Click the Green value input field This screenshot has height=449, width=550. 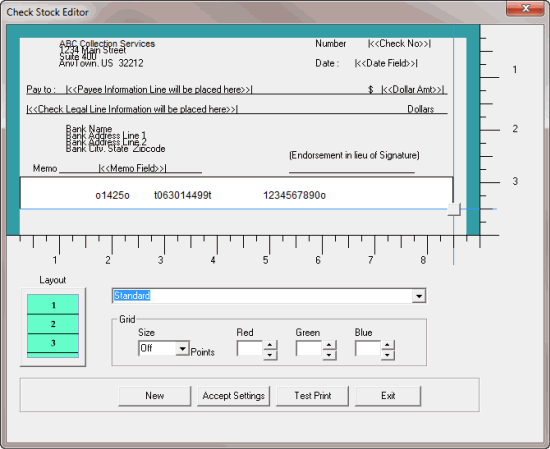(x=309, y=349)
